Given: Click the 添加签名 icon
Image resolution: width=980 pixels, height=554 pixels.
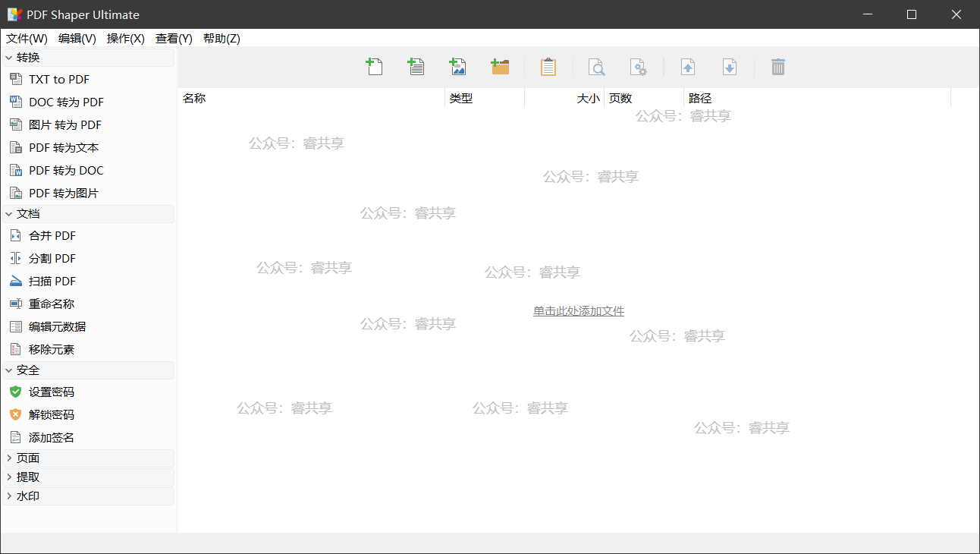Looking at the screenshot, I should [x=16, y=437].
